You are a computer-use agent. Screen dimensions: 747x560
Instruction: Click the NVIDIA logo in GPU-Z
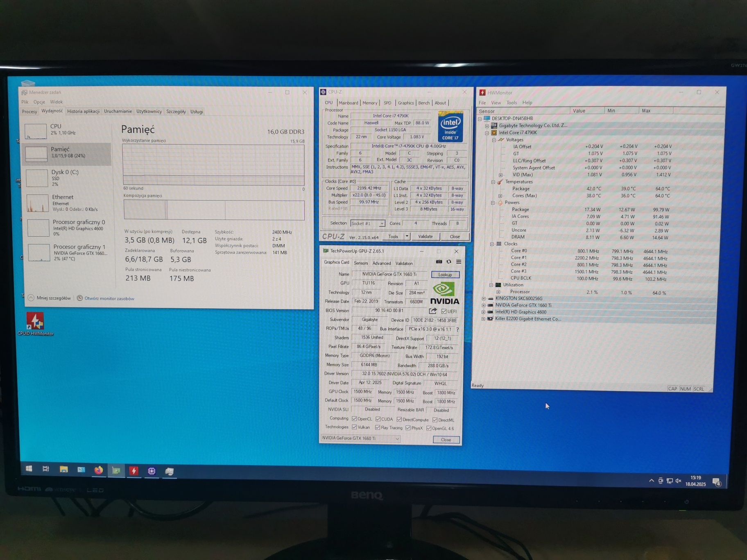point(444,294)
